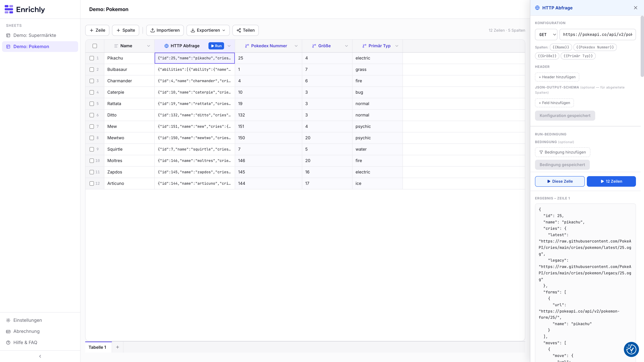
Task: Collapse the sidebar with the left chevron
Action: [40, 356]
